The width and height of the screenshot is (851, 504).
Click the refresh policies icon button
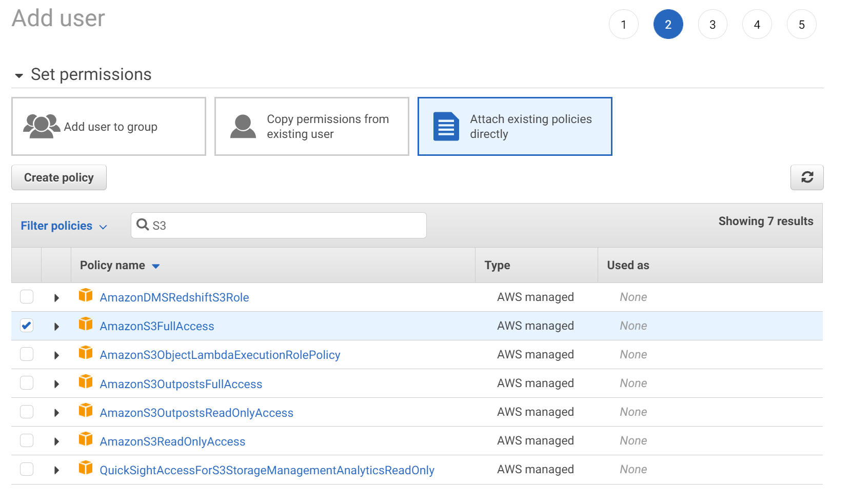[x=807, y=177]
